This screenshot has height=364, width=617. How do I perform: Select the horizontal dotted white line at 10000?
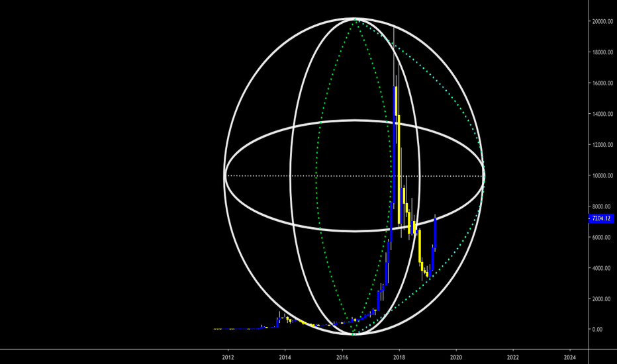click(354, 175)
